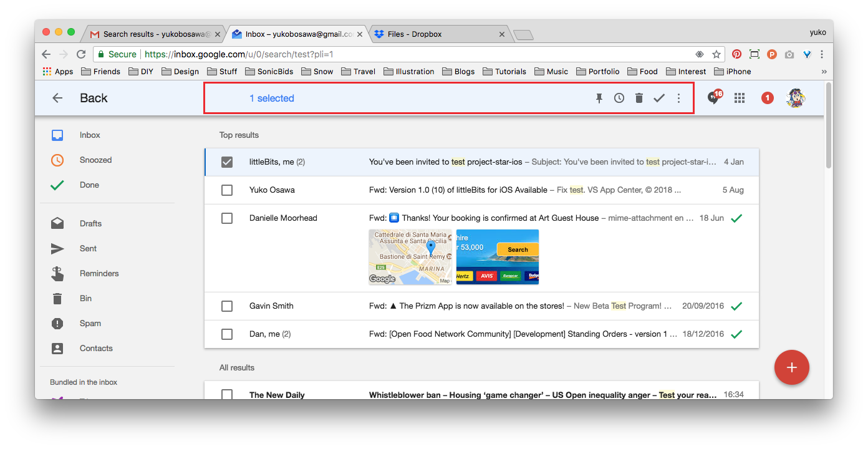Screen dimensions: 868x449
Task: Click the Secure site info label
Action: coord(117,54)
